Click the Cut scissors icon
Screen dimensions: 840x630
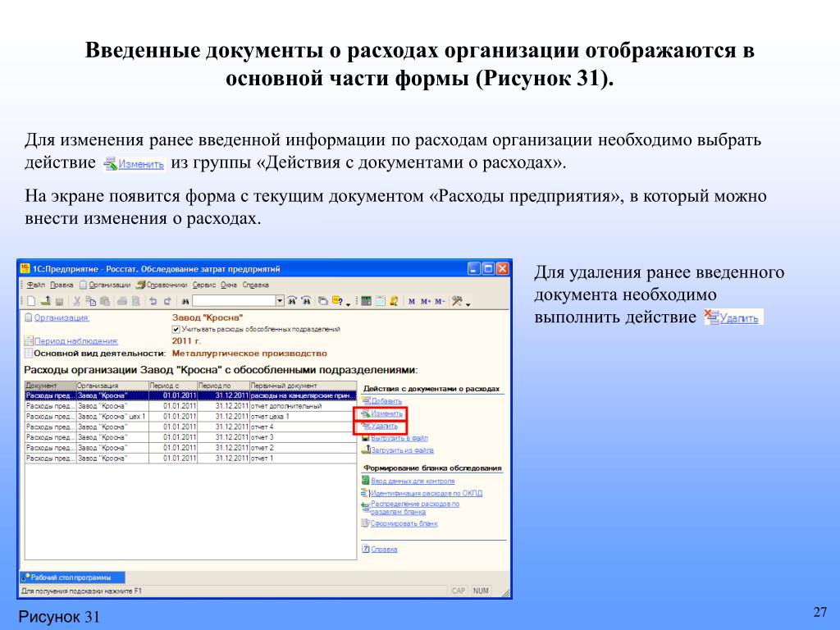click(76, 301)
